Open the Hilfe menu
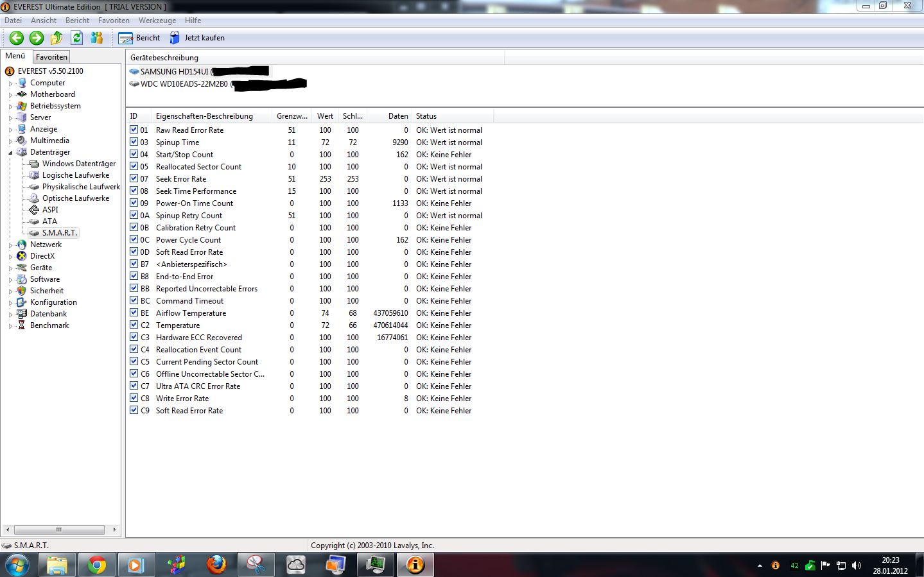Screen dimensions: 924x577 (x=193, y=21)
